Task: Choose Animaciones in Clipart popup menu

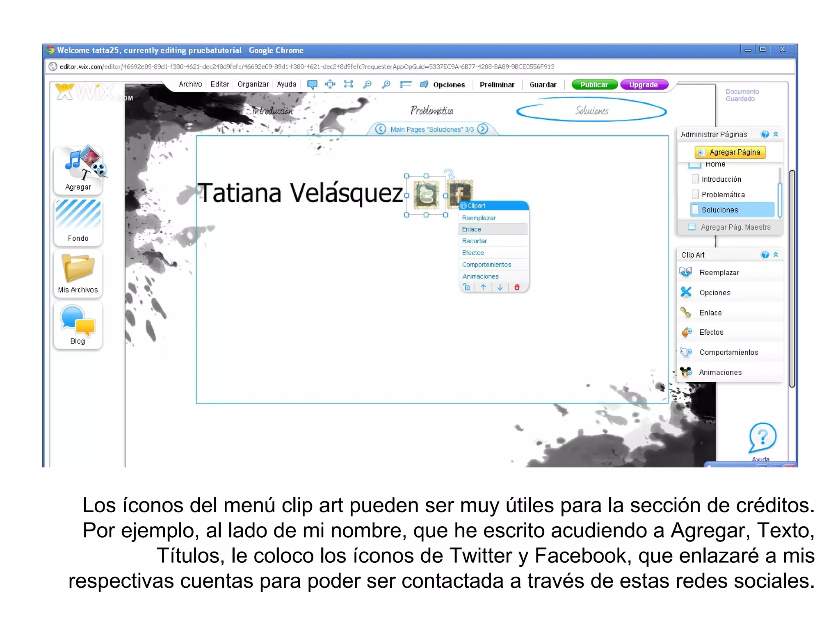Action: point(493,276)
